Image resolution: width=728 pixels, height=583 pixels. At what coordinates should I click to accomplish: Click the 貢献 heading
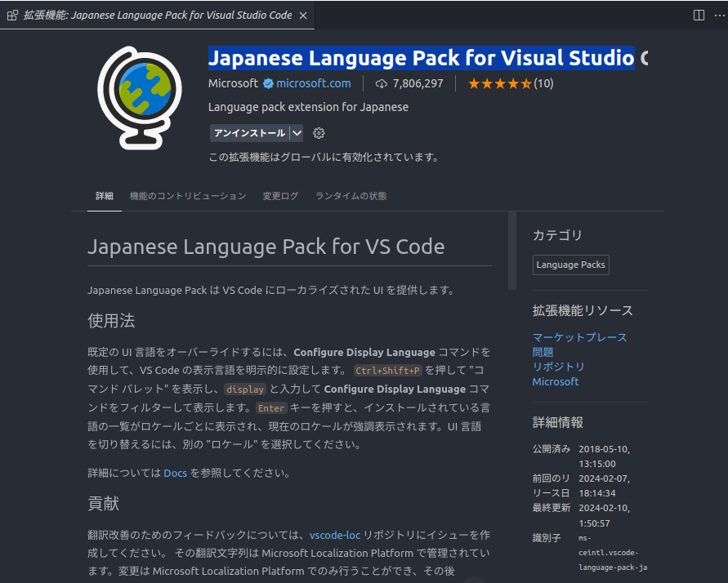click(104, 503)
